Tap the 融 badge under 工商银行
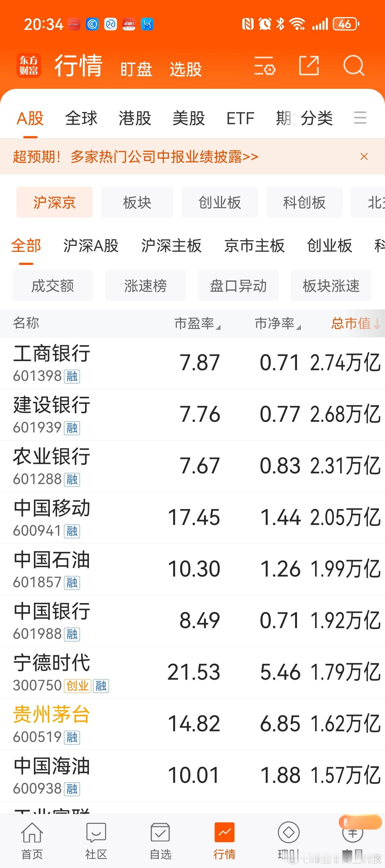 pos(72,376)
